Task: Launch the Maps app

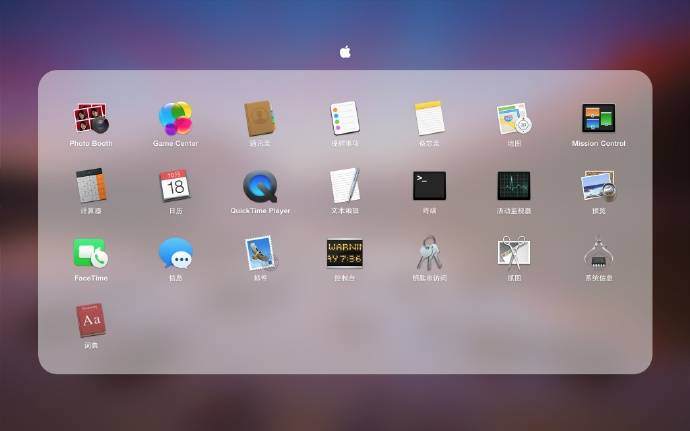Action: tap(514, 118)
